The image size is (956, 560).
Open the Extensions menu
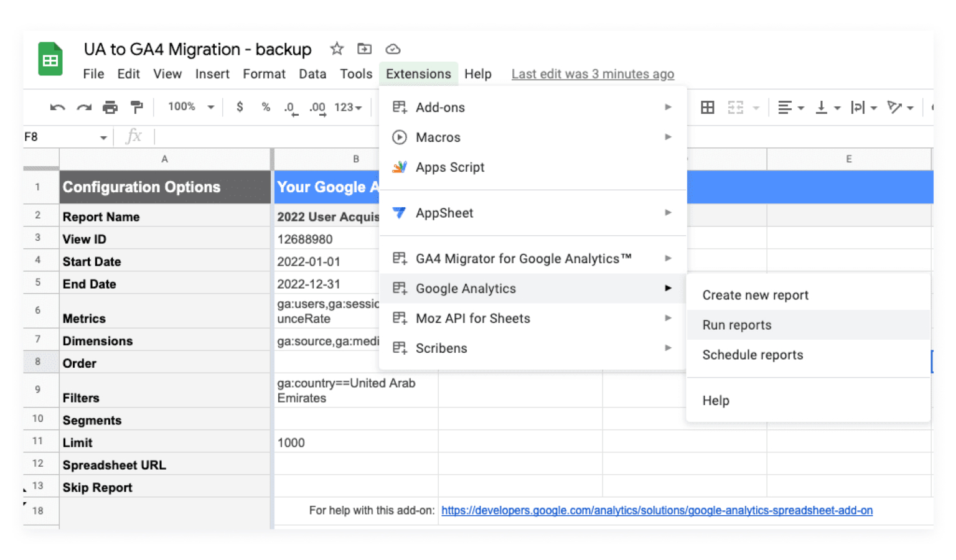(418, 74)
